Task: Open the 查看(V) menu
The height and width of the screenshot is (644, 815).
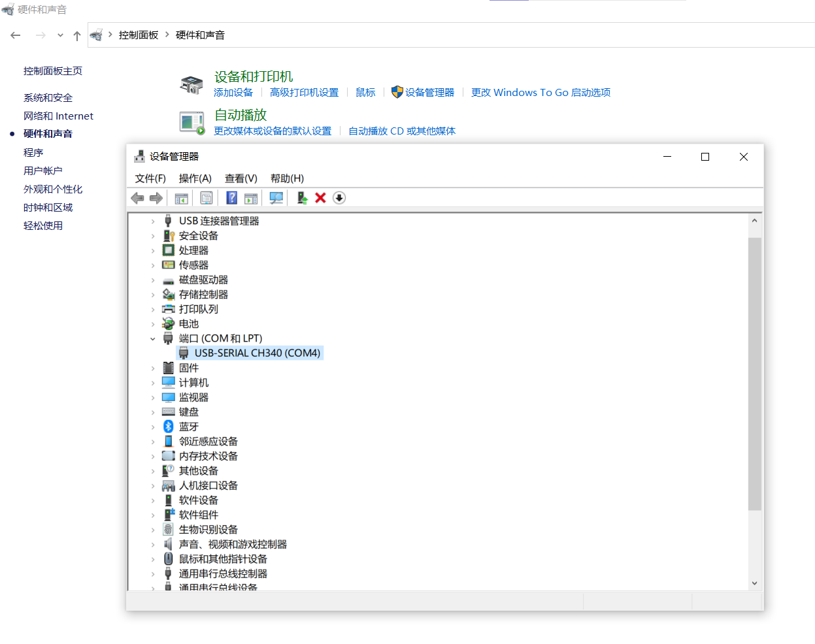Action: (241, 178)
